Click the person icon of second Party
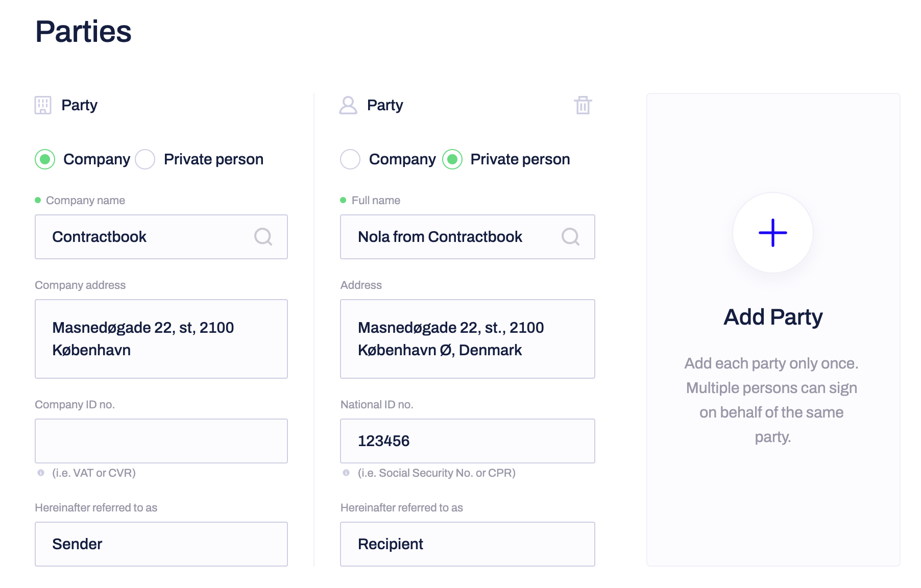The width and height of the screenshot is (921, 588). [x=348, y=105]
